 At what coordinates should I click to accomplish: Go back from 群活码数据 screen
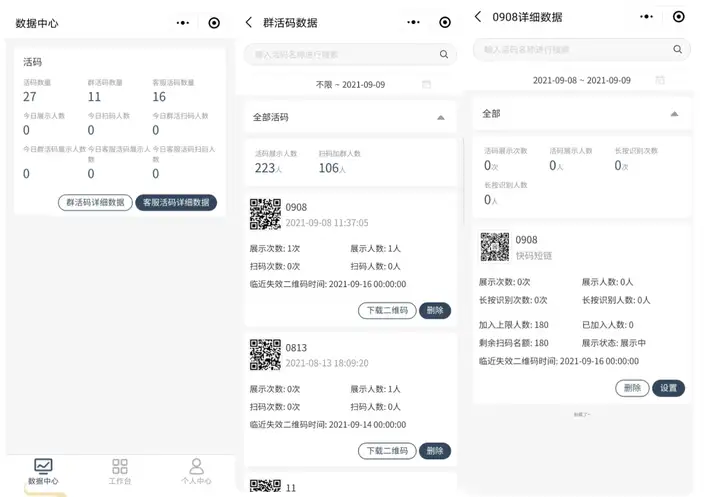pyautogui.click(x=249, y=22)
